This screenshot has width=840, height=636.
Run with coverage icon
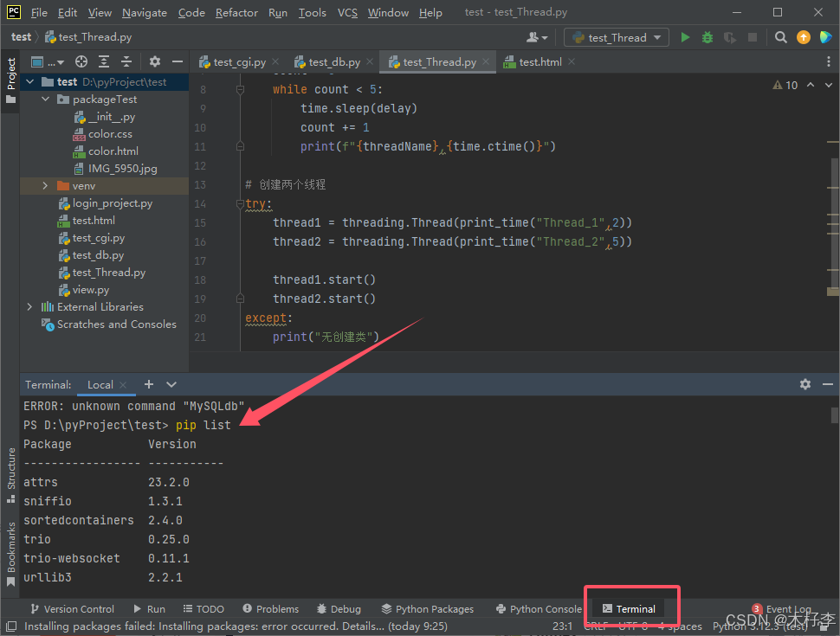click(730, 37)
